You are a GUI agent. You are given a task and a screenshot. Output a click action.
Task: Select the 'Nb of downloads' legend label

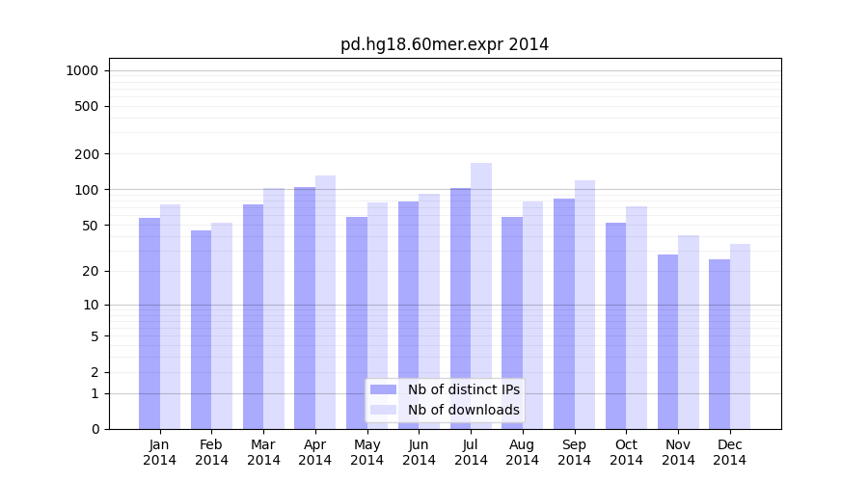pyautogui.click(x=463, y=410)
